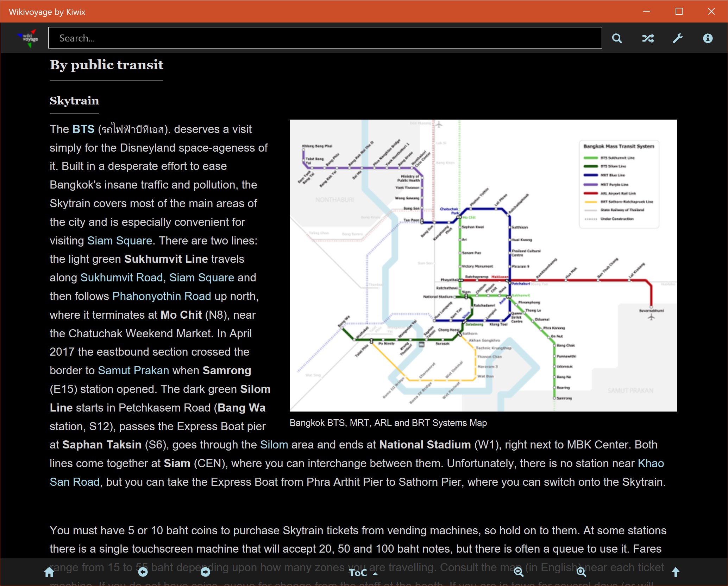Zoom out using the magnifier minus icon

[519, 572]
